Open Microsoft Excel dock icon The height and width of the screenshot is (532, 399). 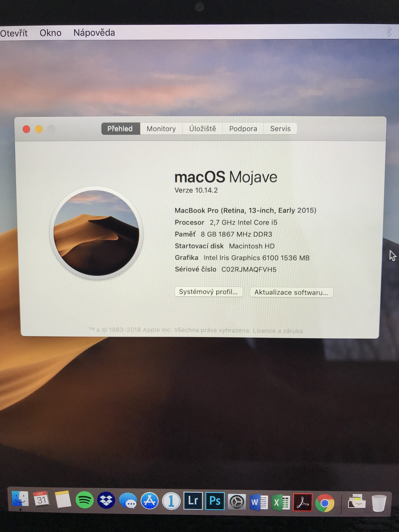[x=281, y=502]
